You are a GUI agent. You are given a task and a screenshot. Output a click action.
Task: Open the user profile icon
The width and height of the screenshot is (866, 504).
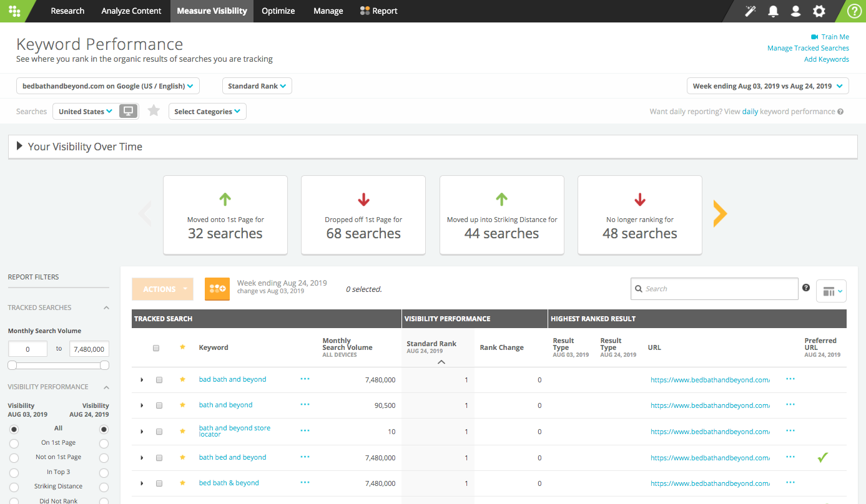795,11
